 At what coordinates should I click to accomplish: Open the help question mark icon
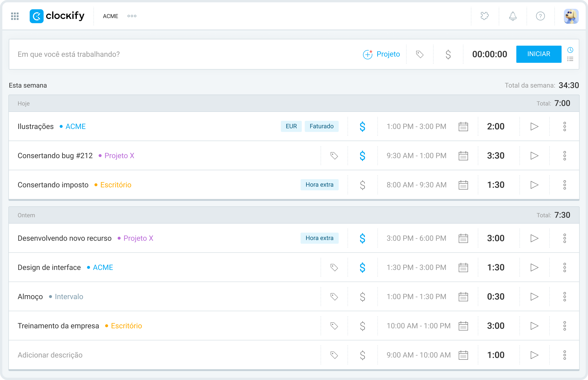540,16
